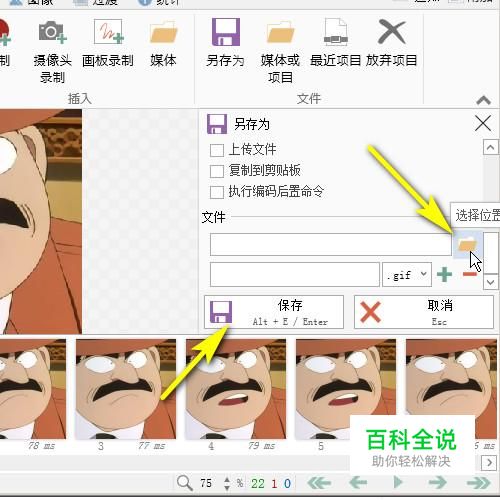The width and height of the screenshot is (500, 500).
Task: Collapse the ribbon with the chevron
Action: 483,100
